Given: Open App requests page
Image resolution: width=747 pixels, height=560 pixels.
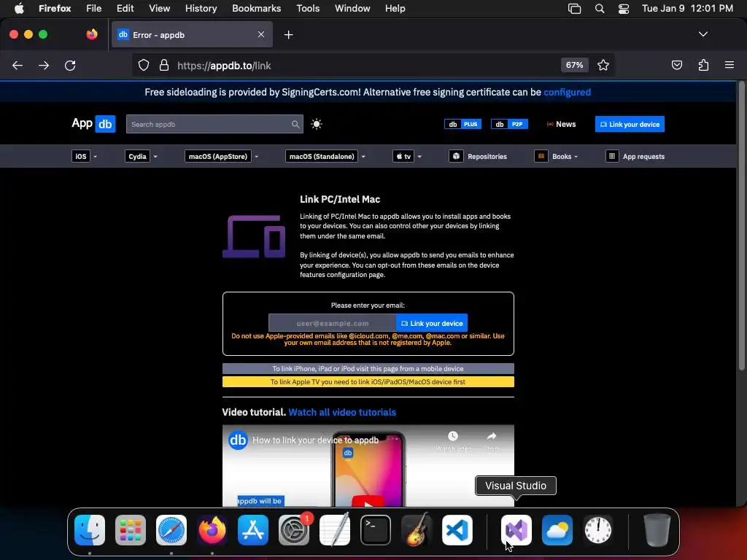Looking at the screenshot, I should (x=635, y=156).
